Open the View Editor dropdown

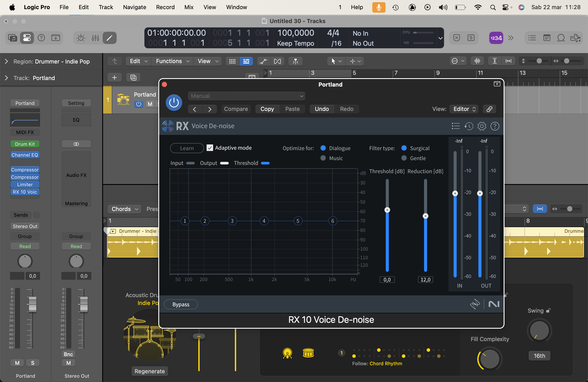coord(464,109)
